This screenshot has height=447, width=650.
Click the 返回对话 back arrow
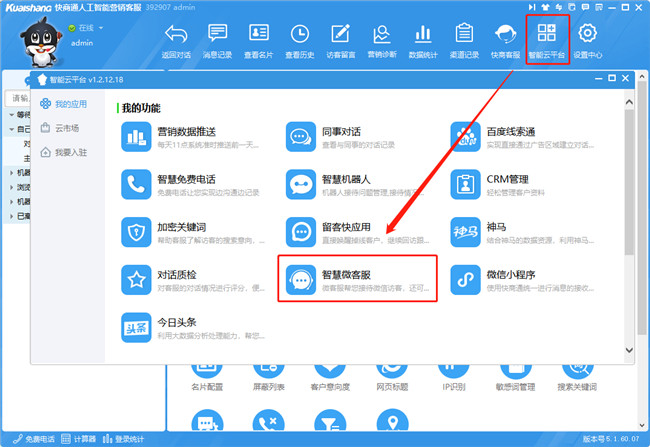click(175, 40)
